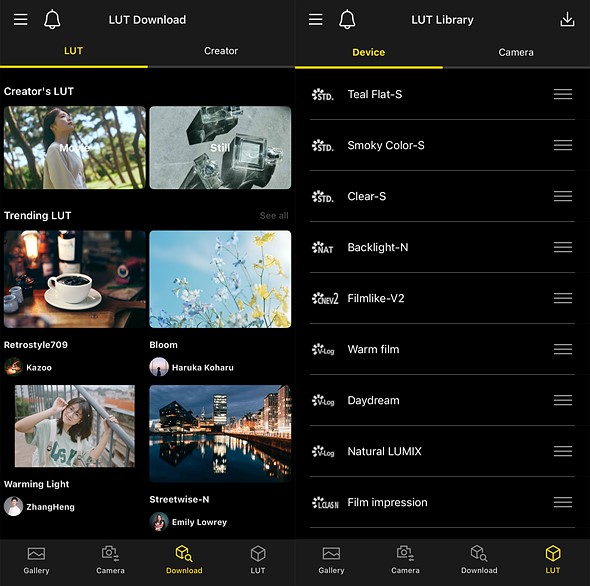Image resolution: width=590 pixels, height=586 pixels.
Task: Tap L.CLAS N icon beside Film impression
Action: click(325, 502)
